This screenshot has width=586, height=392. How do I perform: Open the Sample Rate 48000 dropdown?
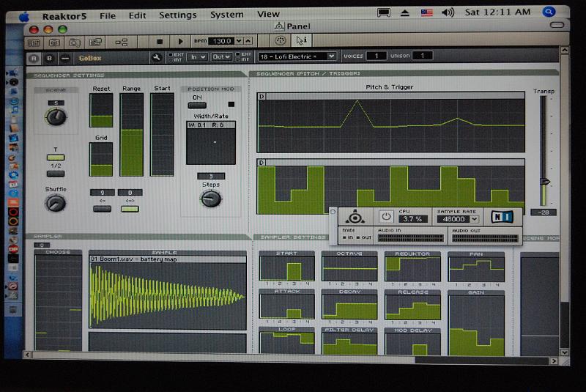pyautogui.click(x=459, y=218)
